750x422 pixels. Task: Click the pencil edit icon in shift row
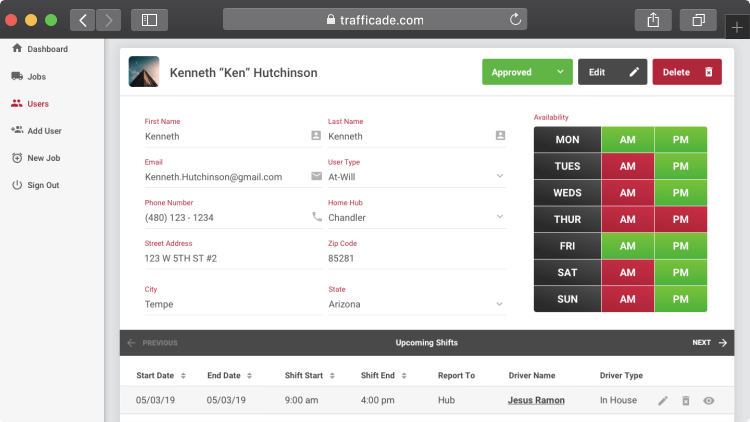(x=663, y=401)
